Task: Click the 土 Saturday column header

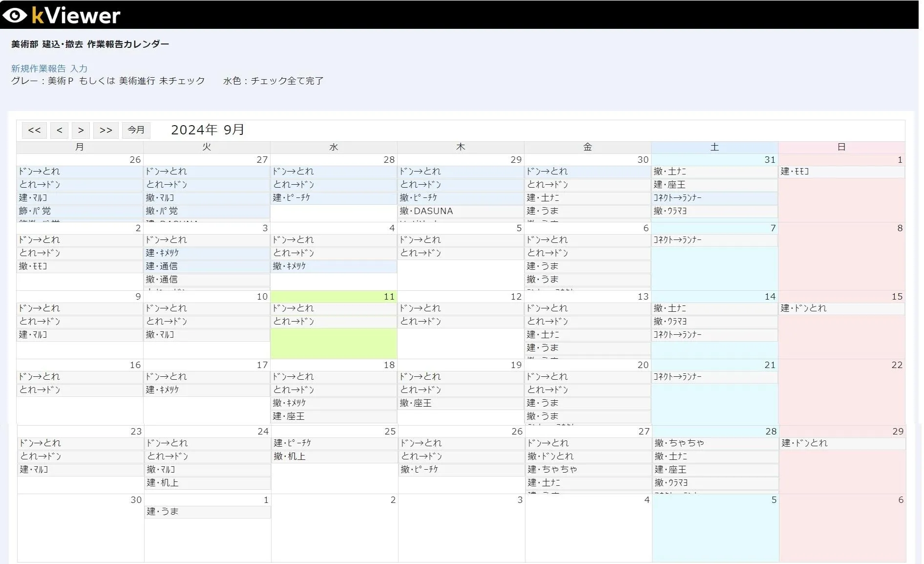Action: pos(714,147)
